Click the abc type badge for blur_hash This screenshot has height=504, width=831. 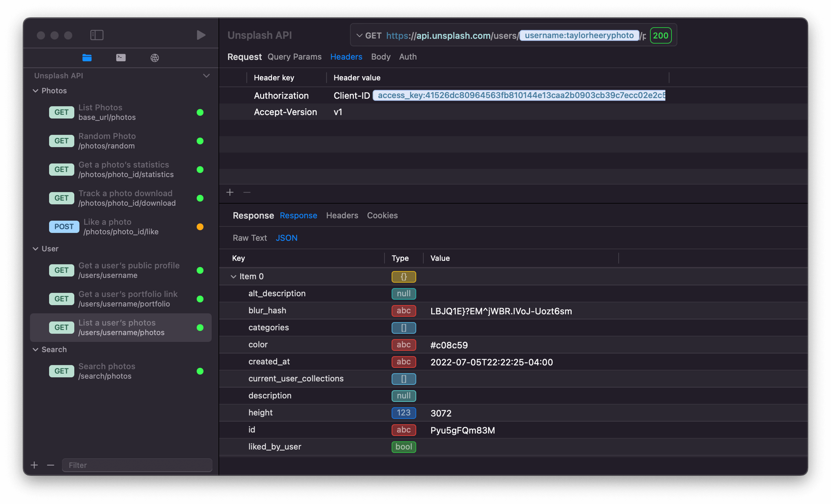click(x=404, y=311)
